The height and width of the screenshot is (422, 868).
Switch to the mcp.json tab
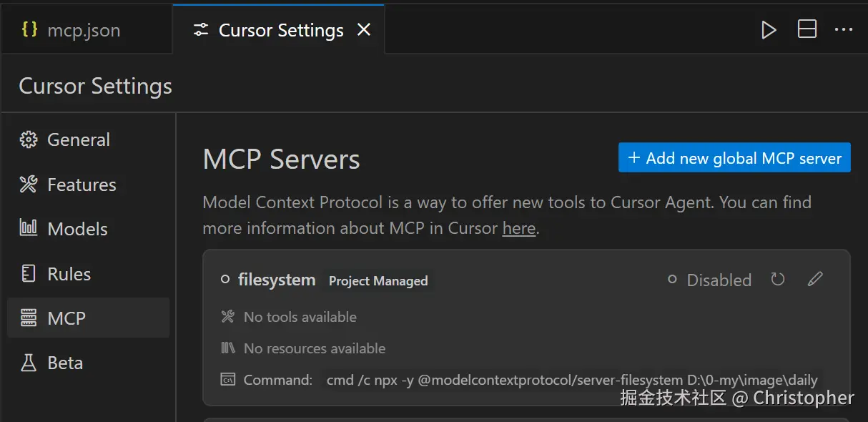click(83, 31)
